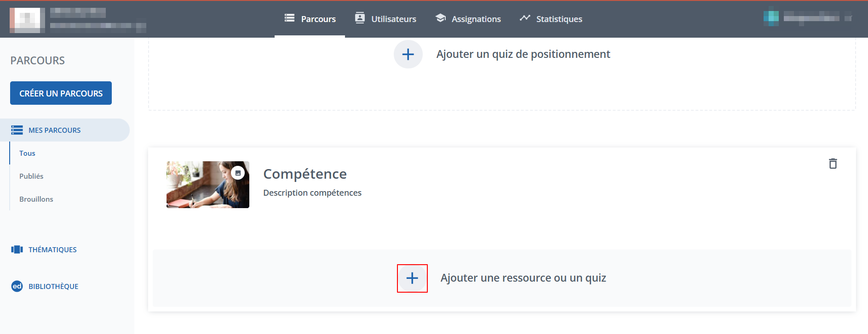Image resolution: width=868 pixels, height=334 pixels.
Task: Switch to the Utilisateurs tab
Action: pos(385,19)
